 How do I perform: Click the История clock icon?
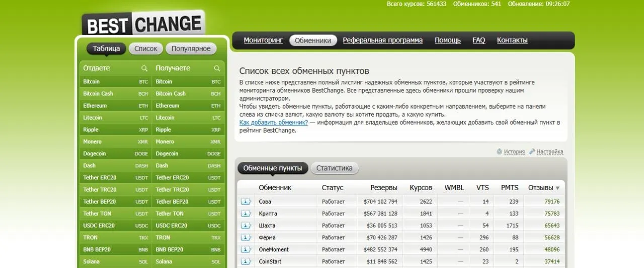(x=499, y=151)
